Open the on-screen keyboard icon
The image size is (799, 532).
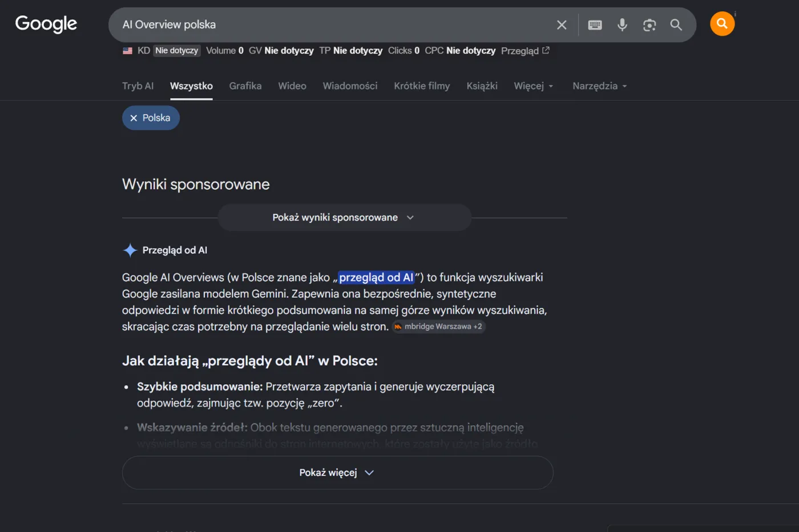coord(595,25)
